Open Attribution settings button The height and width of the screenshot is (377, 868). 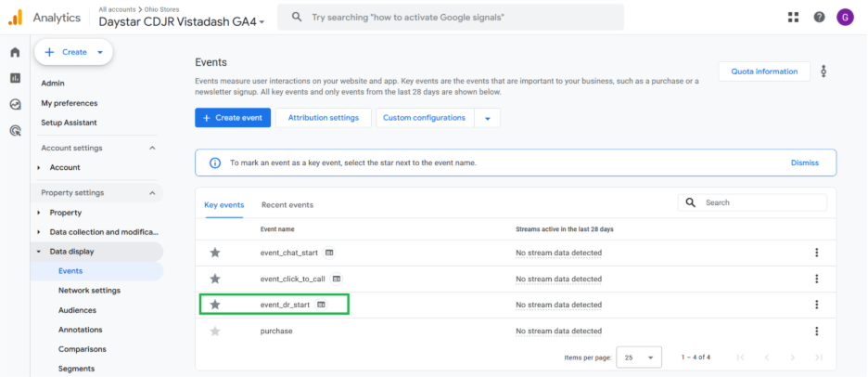(324, 118)
